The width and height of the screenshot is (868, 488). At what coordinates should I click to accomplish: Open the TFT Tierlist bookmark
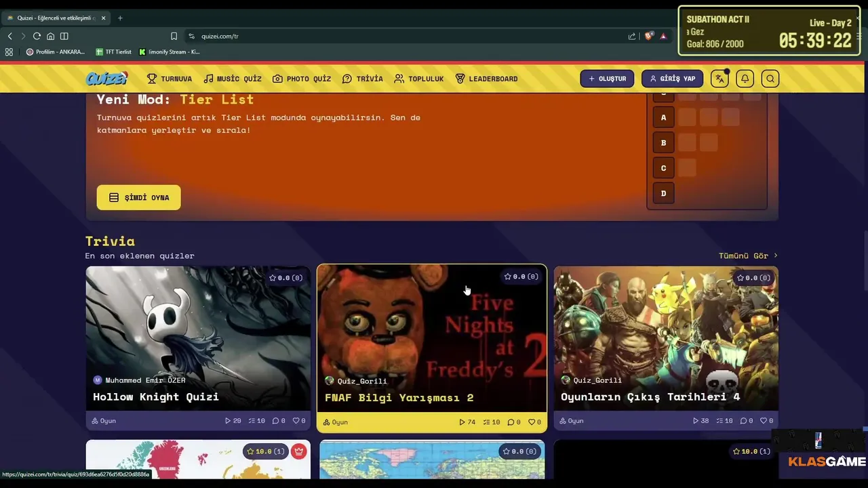tap(114, 52)
